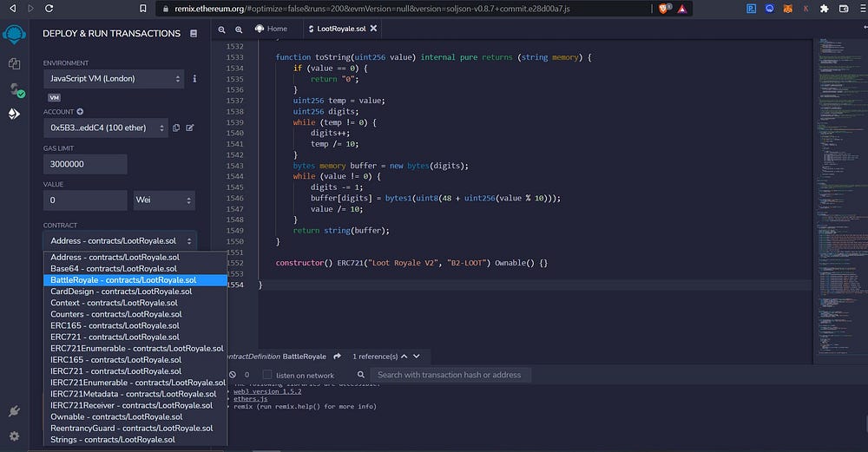Image resolution: width=868 pixels, height=452 pixels.
Task: Select BattleRoyale contract option
Action: [135, 280]
